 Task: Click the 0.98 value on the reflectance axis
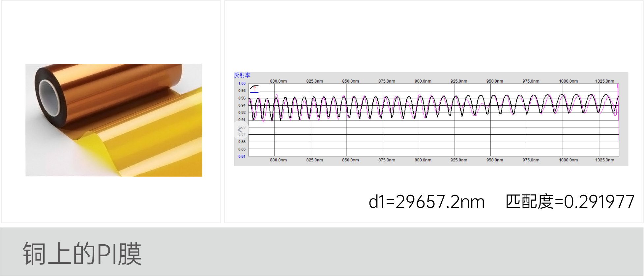242,90
